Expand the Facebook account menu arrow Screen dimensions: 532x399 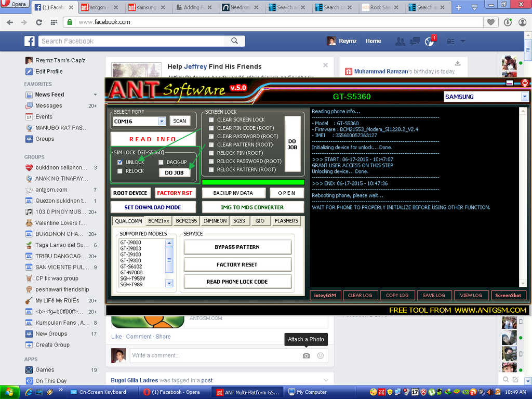(462, 41)
